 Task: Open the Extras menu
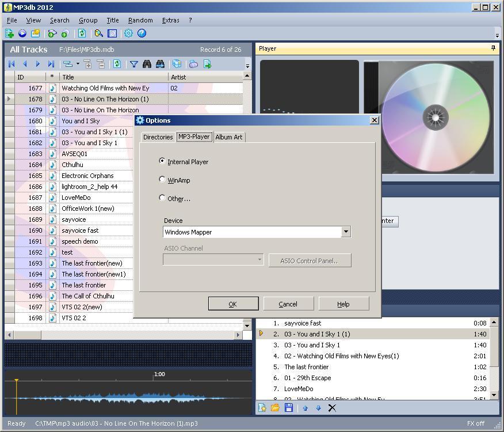tap(171, 20)
